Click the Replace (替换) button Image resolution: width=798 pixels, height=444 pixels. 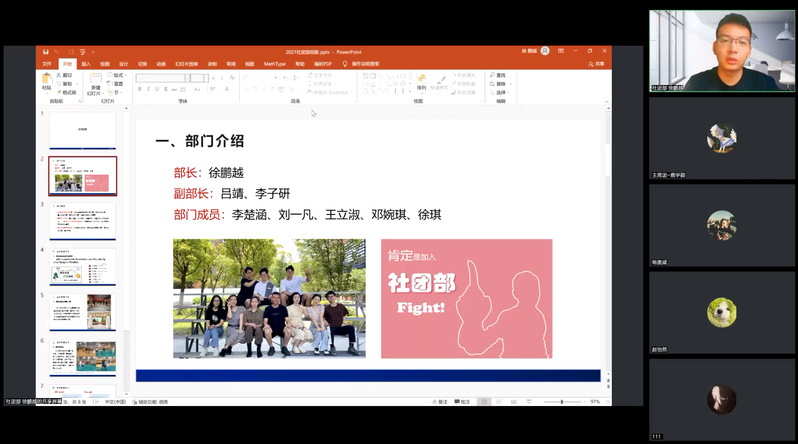pyautogui.click(x=498, y=84)
